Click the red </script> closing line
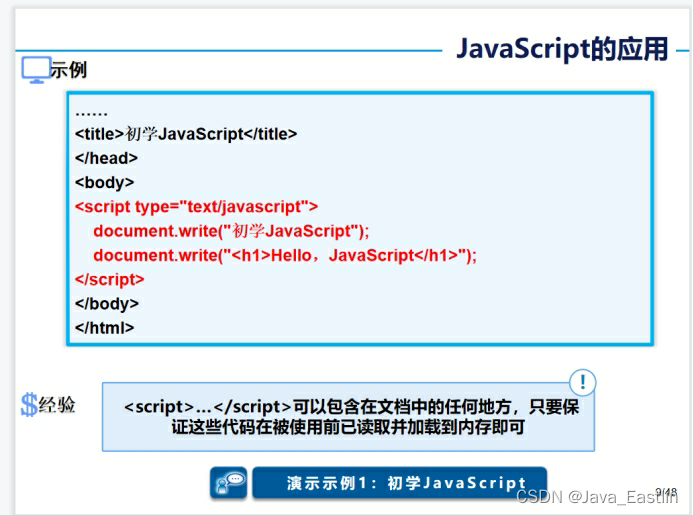This screenshot has width=693, height=515. pos(110,279)
